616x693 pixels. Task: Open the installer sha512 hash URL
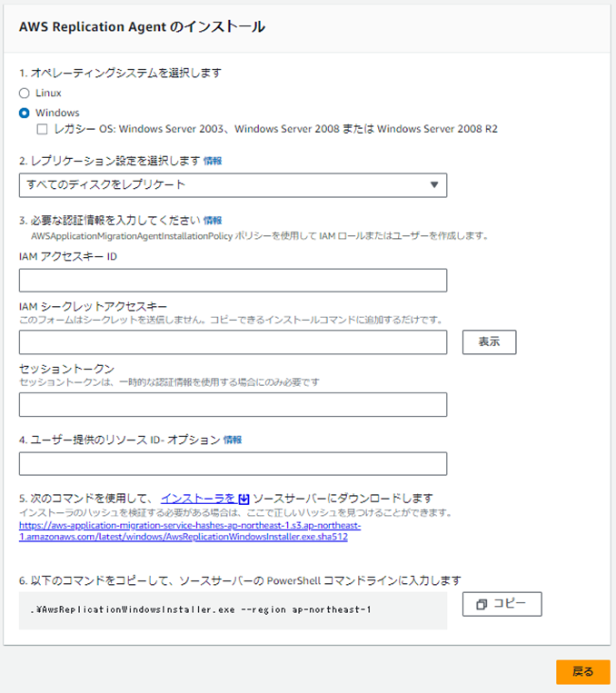coord(190,531)
